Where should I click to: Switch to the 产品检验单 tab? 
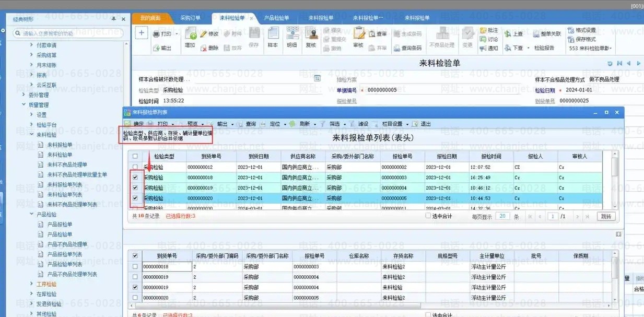coord(276,18)
